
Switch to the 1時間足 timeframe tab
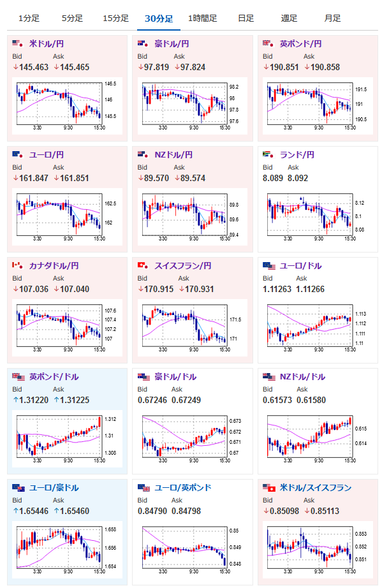click(x=202, y=18)
